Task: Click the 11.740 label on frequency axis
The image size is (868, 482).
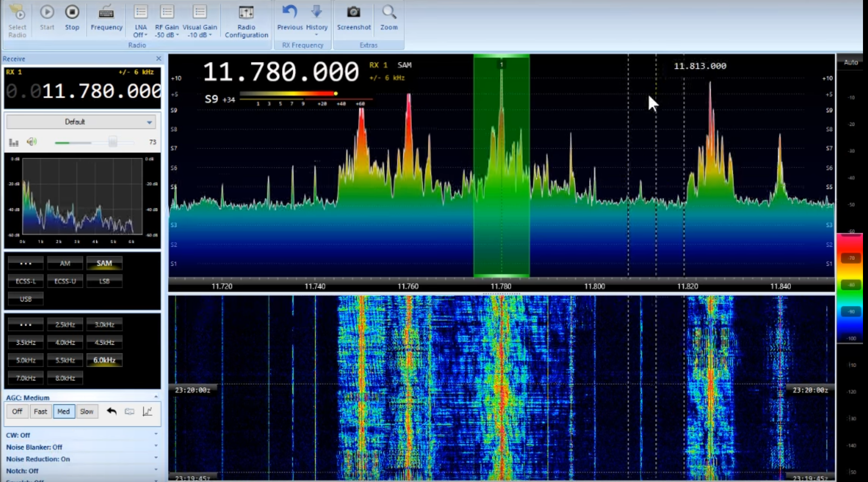Action: 315,286
